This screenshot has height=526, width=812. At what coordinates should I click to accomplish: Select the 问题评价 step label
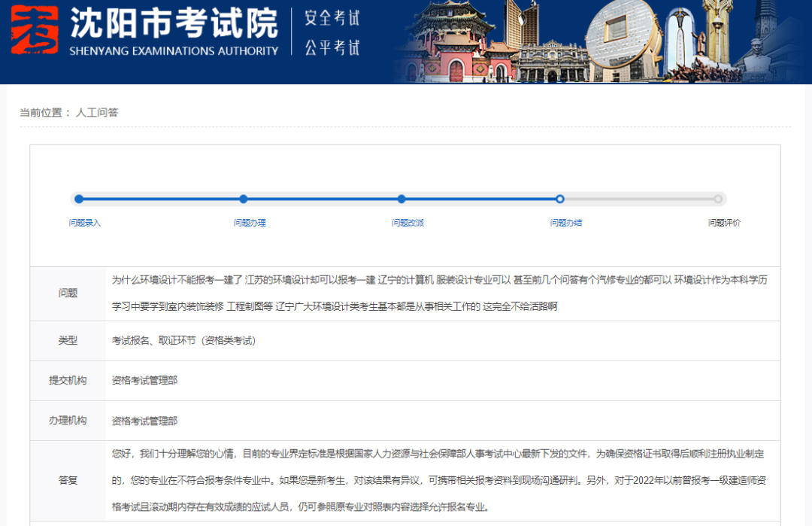pyautogui.click(x=724, y=223)
